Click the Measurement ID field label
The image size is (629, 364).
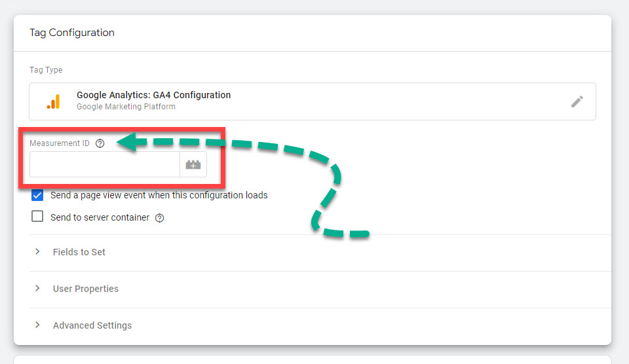point(60,143)
